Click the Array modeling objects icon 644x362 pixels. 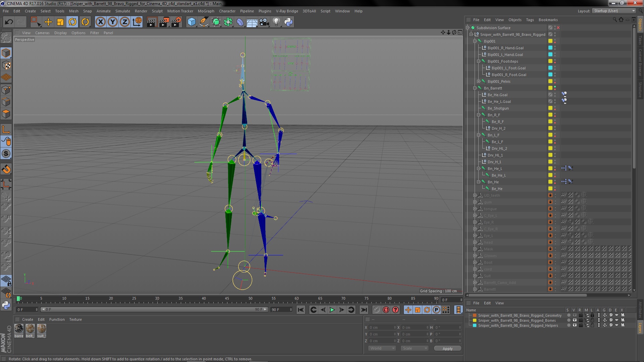point(228,22)
